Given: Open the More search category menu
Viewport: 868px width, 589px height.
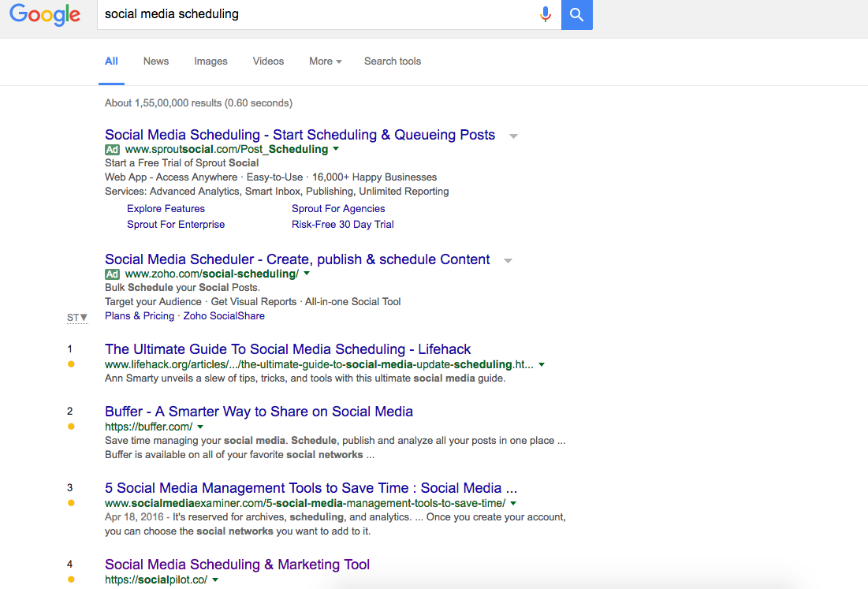Looking at the screenshot, I should pyautogui.click(x=326, y=62).
